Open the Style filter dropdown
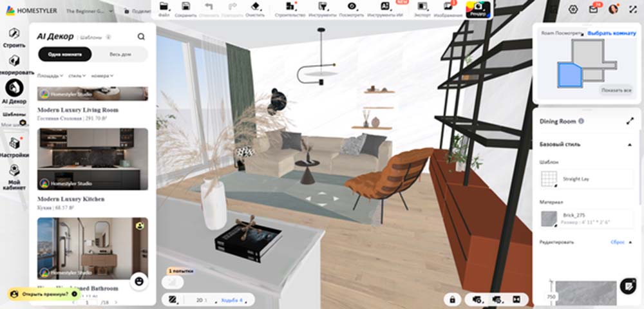 click(77, 76)
